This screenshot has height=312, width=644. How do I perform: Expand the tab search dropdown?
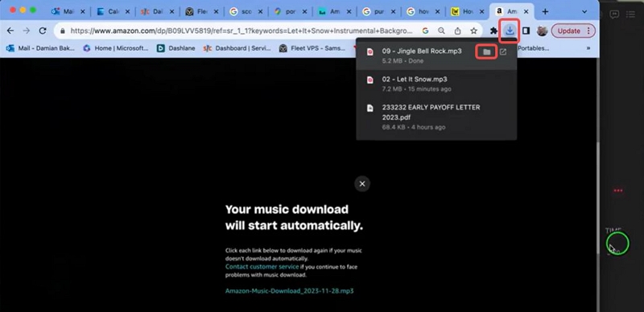click(584, 11)
